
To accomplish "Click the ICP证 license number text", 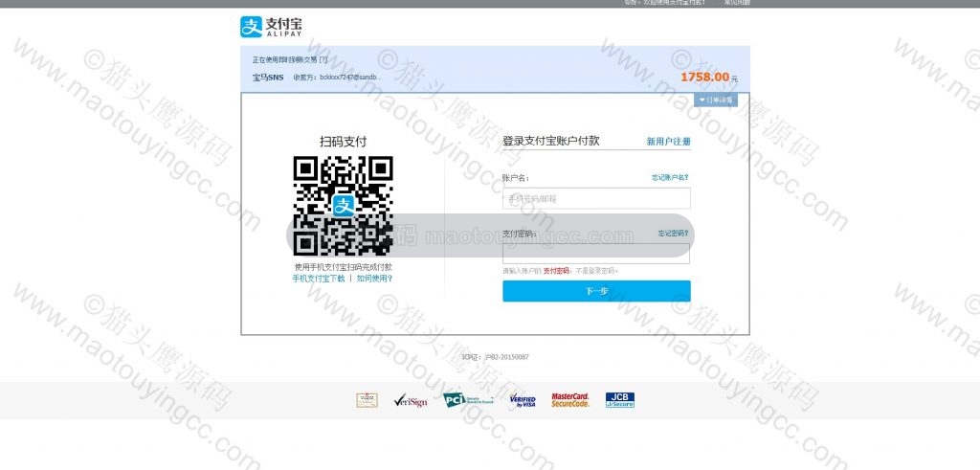I will 496,357.
